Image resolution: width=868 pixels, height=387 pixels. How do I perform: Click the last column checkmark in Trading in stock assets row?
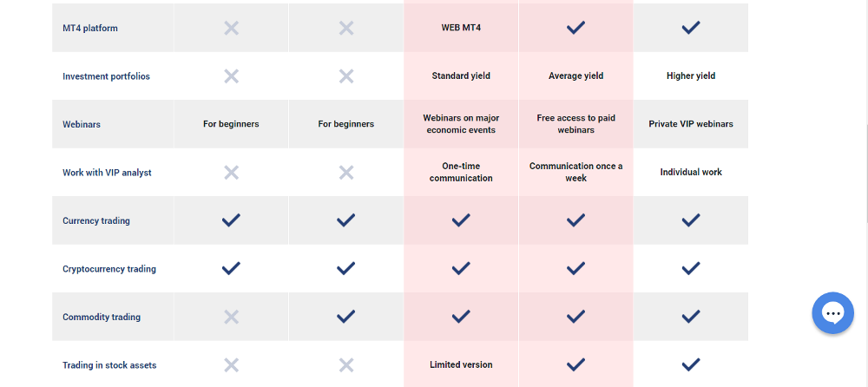[691, 364]
